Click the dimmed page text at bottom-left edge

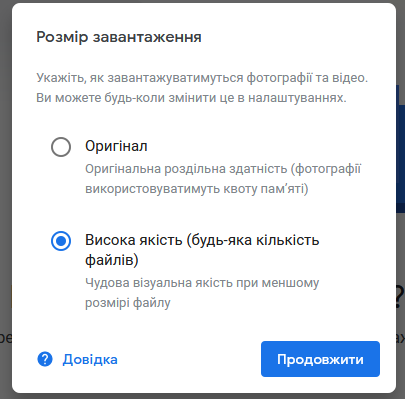click(6, 337)
